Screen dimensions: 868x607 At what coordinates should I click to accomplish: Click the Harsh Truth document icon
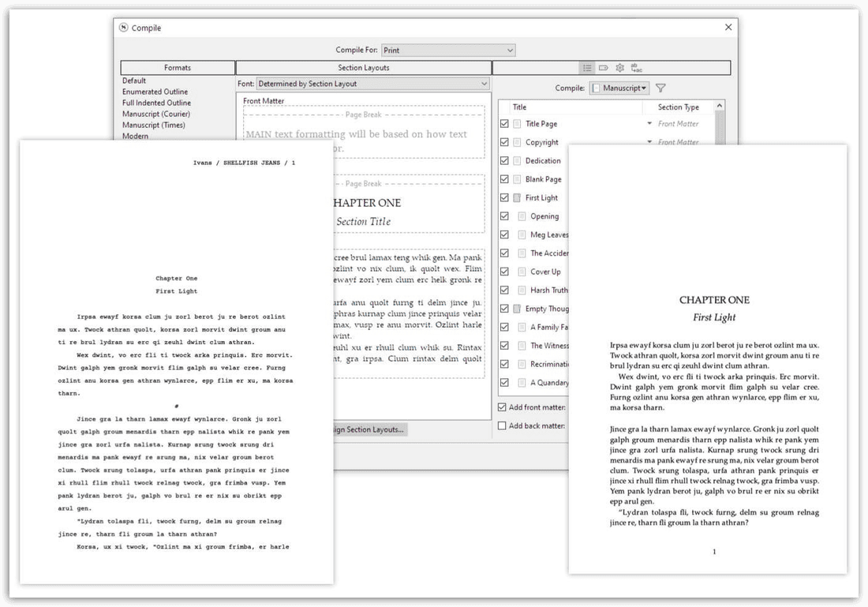(x=522, y=290)
